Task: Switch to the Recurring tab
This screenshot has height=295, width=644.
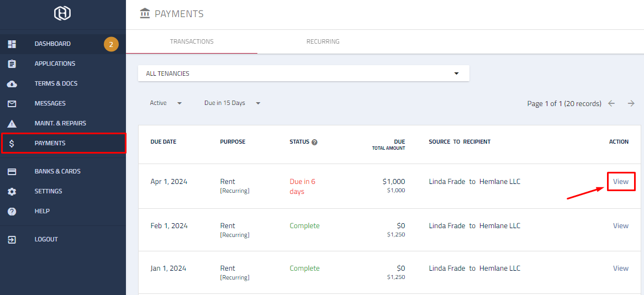Action: click(x=323, y=41)
